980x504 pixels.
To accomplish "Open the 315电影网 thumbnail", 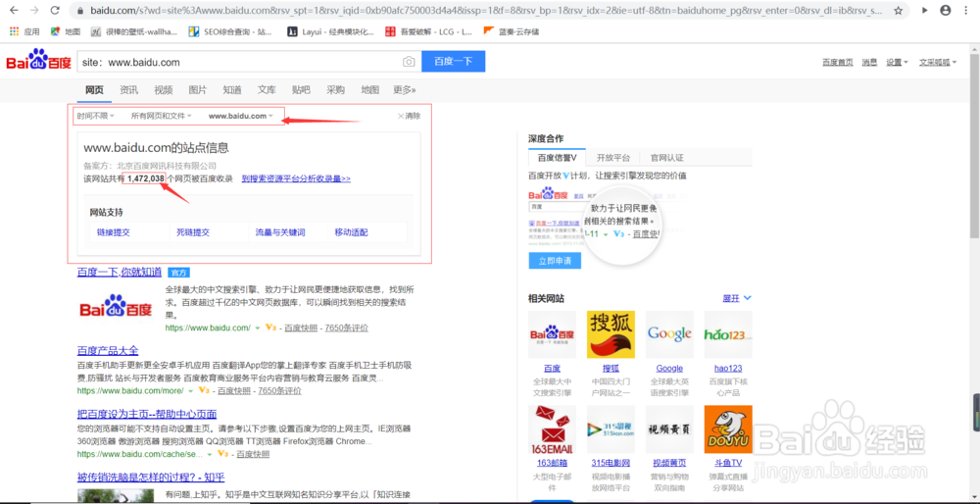I will tap(611, 428).
